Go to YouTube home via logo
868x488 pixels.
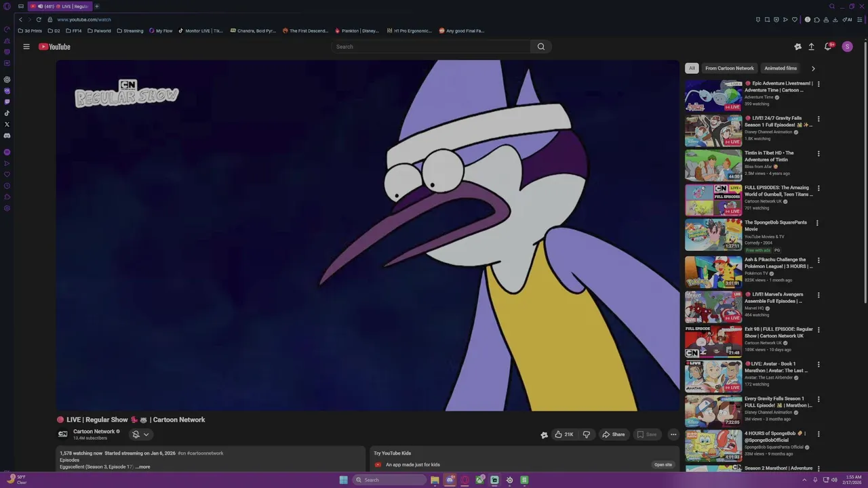(x=54, y=47)
